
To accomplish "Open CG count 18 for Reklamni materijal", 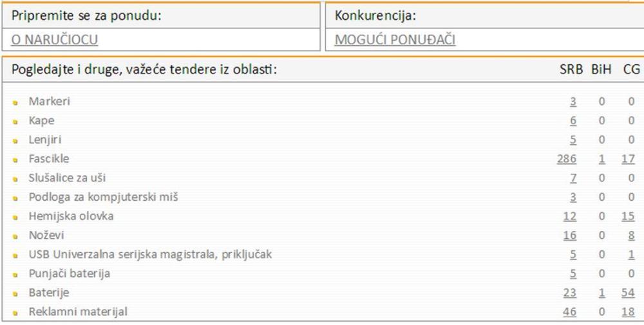I will pos(628,312).
